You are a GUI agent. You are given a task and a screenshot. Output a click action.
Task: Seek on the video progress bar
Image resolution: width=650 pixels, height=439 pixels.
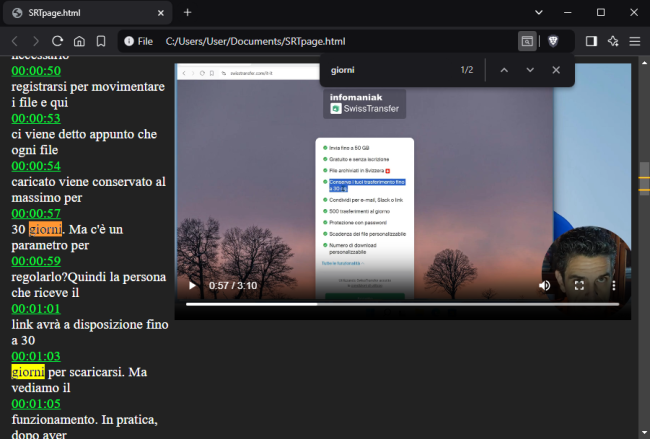point(402,304)
